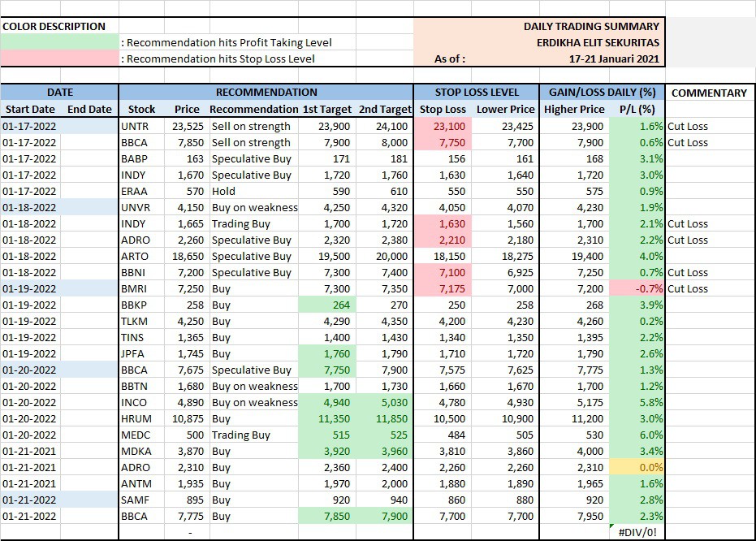The image size is (756, 541).
Task: Select the COMMENTARY column header
Action: pos(709,93)
